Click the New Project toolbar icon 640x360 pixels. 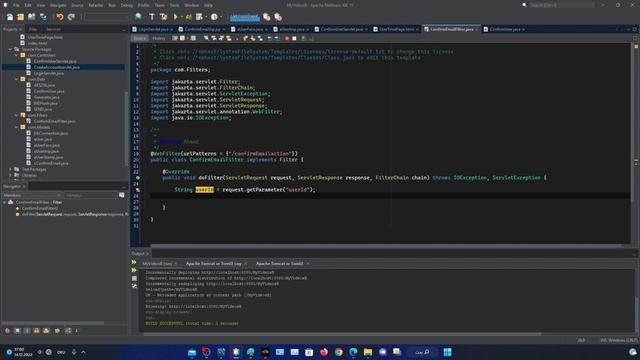[x=20, y=17]
